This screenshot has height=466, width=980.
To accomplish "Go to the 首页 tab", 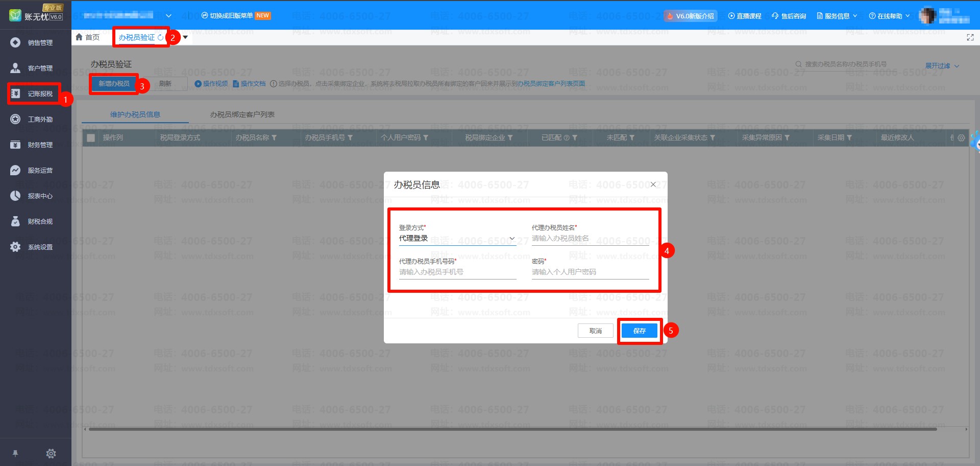I will [88, 37].
